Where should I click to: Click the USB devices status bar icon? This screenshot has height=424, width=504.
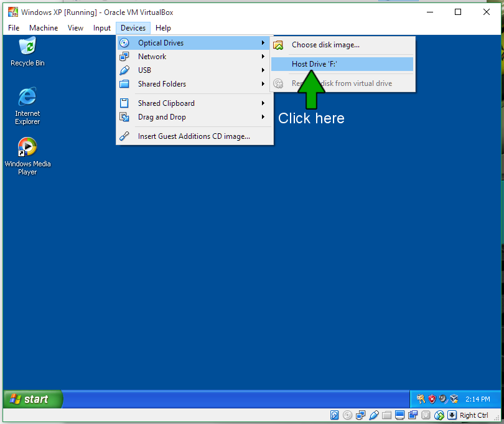pos(374,415)
